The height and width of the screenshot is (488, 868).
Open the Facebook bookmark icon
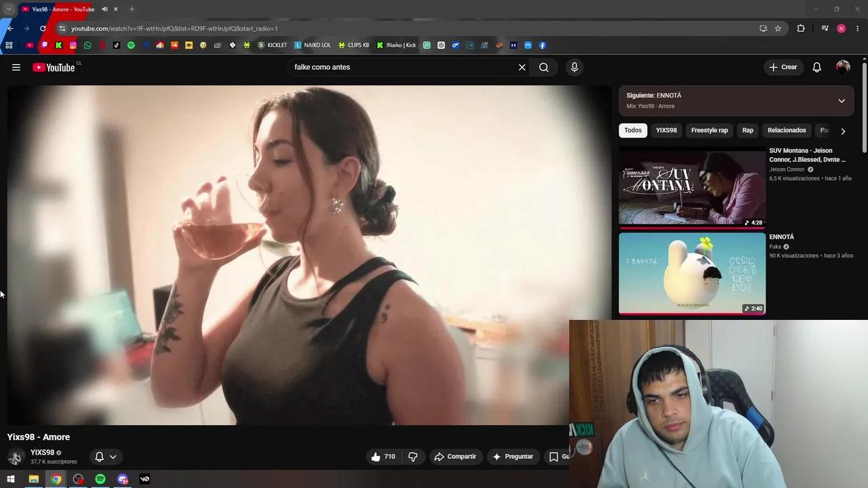(542, 45)
